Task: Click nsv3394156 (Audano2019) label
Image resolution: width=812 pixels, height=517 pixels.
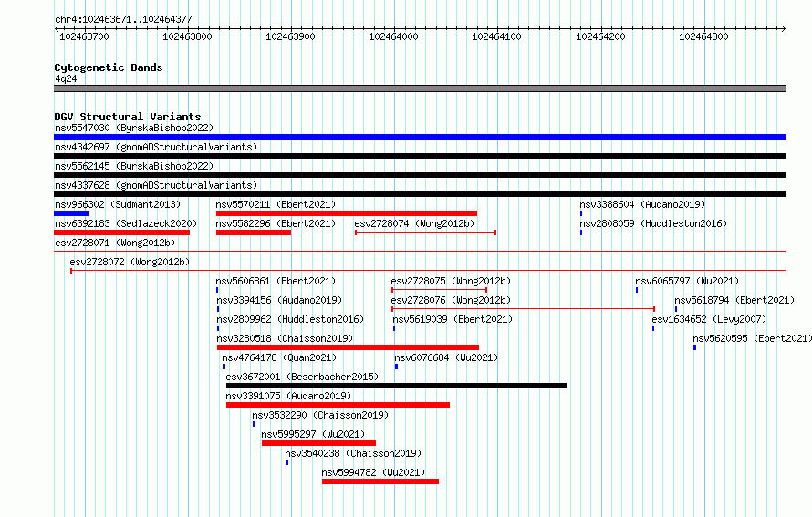Action: click(279, 300)
